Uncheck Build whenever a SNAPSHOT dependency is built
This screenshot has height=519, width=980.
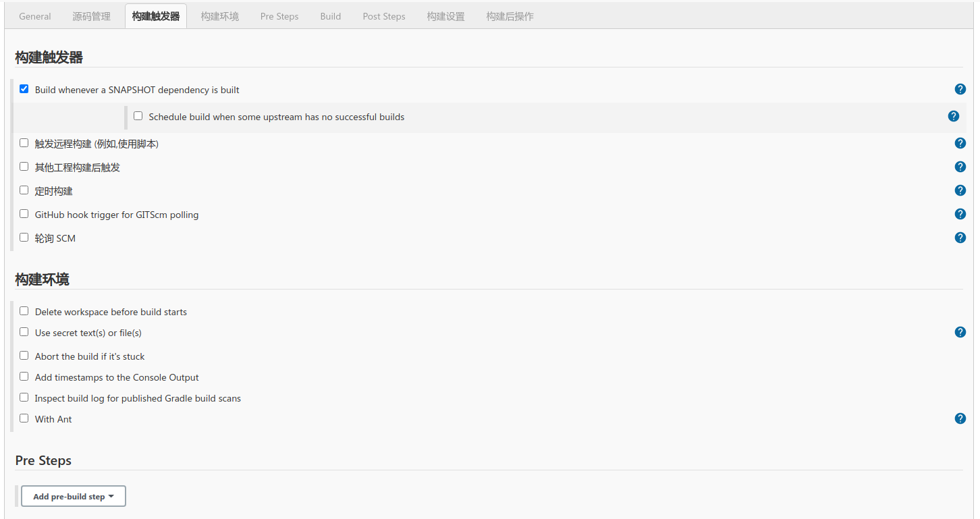pyautogui.click(x=24, y=89)
